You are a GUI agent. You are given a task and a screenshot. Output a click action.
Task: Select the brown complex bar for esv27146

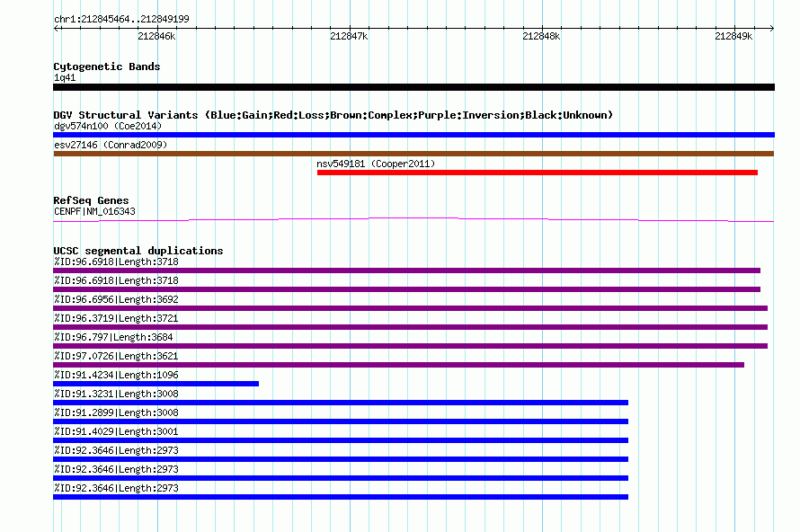coord(413,154)
